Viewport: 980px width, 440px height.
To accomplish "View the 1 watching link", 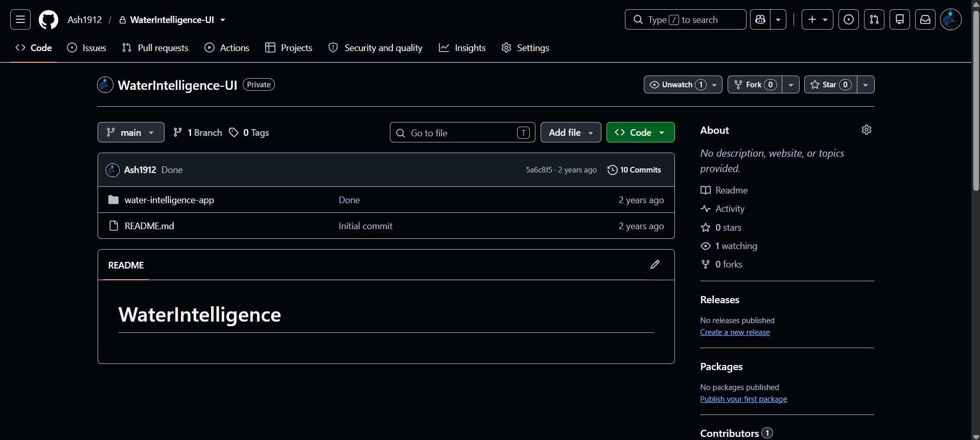I will point(729,246).
